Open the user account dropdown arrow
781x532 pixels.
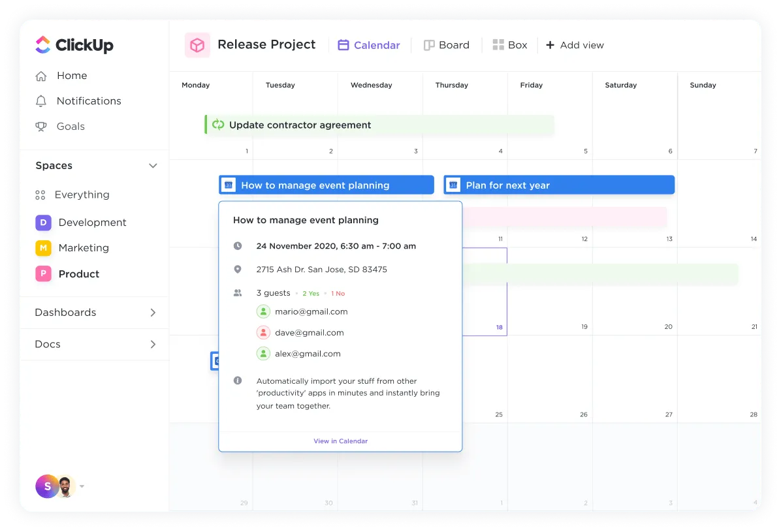[82, 487]
